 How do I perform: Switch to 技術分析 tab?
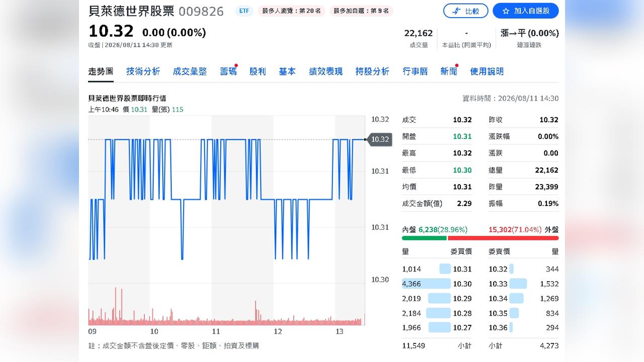[143, 71]
